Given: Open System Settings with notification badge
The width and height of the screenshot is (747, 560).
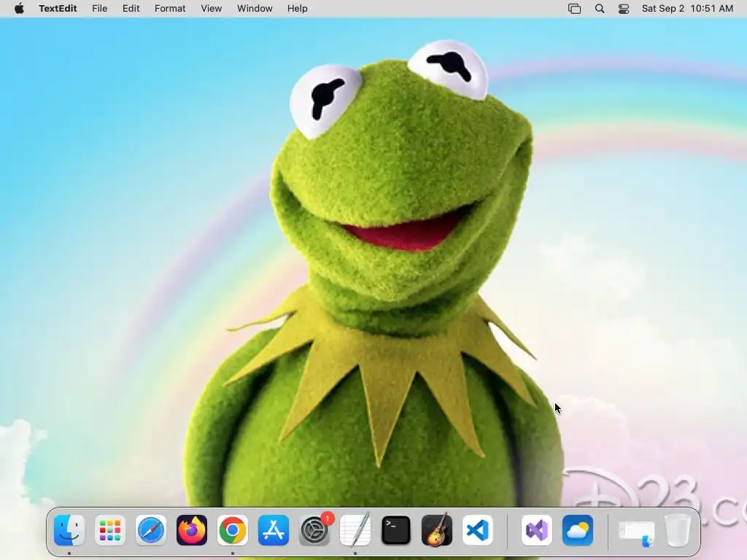Looking at the screenshot, I should click(314, 530).
